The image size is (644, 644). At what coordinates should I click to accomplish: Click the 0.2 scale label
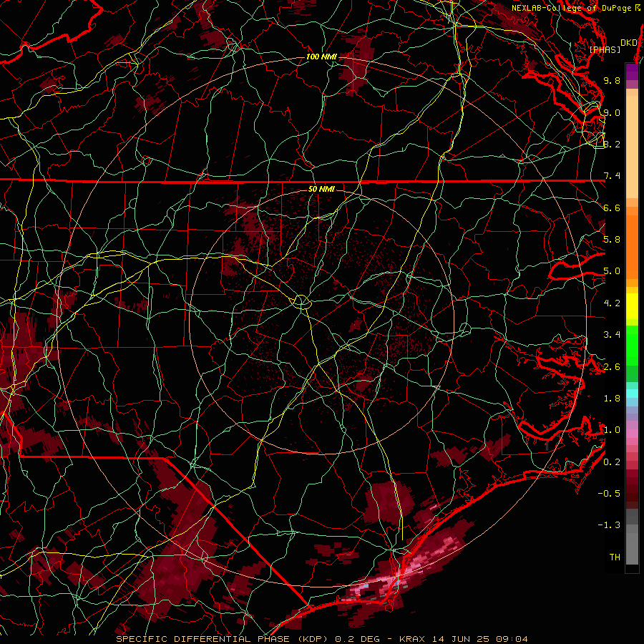[612, 462]
